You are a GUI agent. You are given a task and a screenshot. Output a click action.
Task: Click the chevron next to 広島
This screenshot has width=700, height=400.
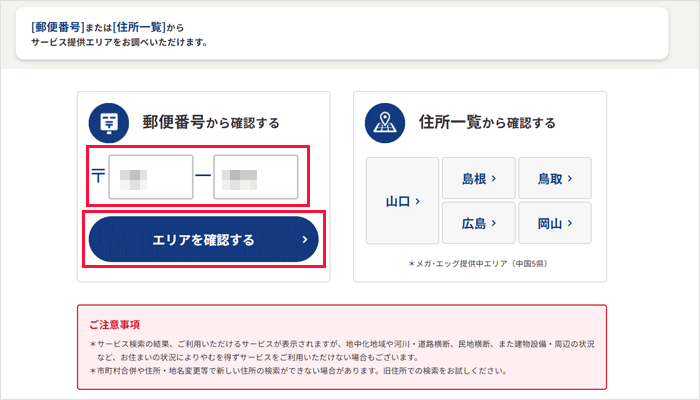point(493,223)
